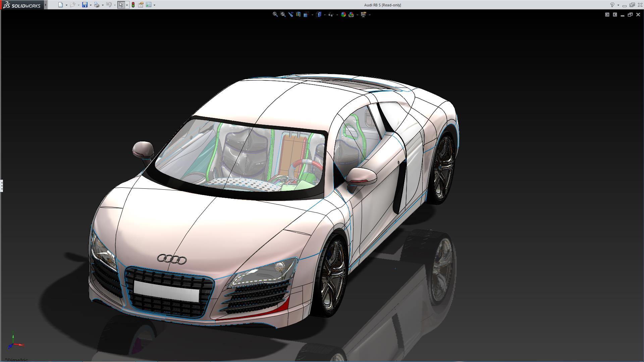The width and height of the screenshot is (644, 362).
Task: Click the Hide/Show Items glasses icon
Action: point(331,14)
